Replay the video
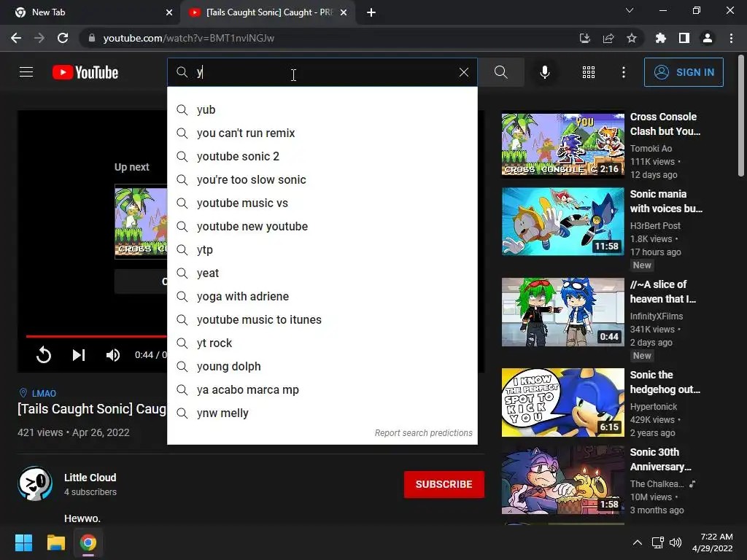Screen dimensions: 747x560 tap(43, 355)
